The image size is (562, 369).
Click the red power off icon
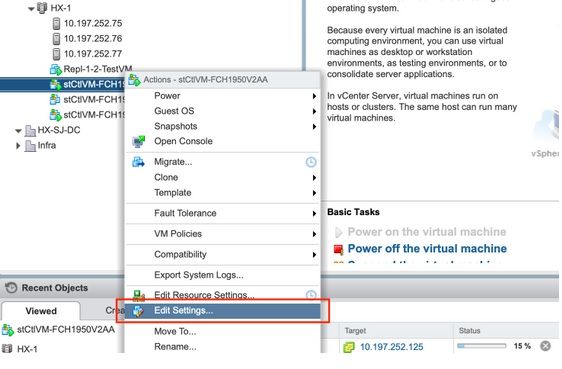(x=338, y=249)
